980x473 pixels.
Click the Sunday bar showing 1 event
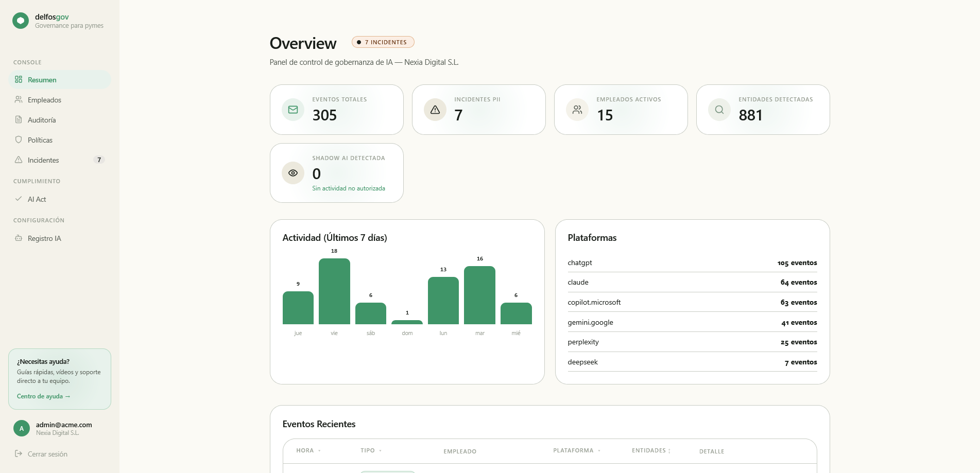(407, 322)
